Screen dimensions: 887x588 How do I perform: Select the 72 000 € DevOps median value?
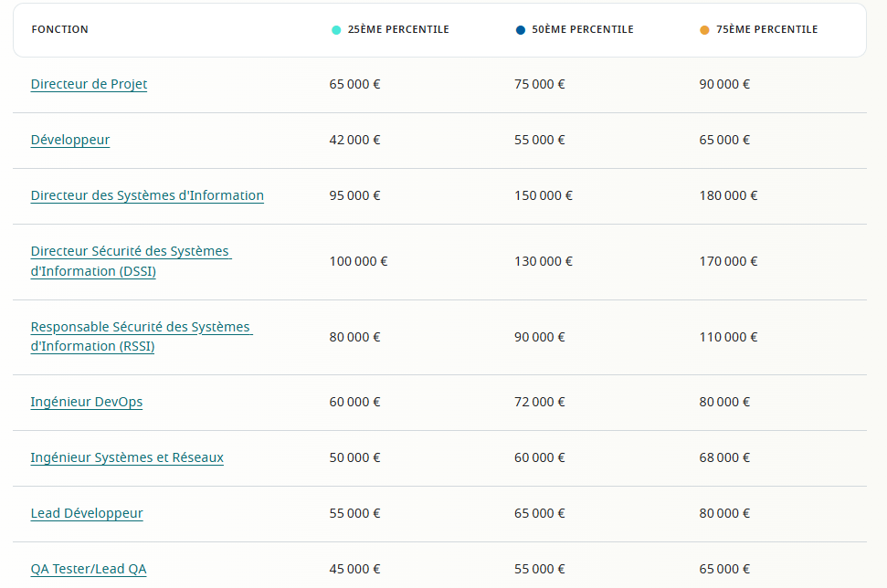540,402
